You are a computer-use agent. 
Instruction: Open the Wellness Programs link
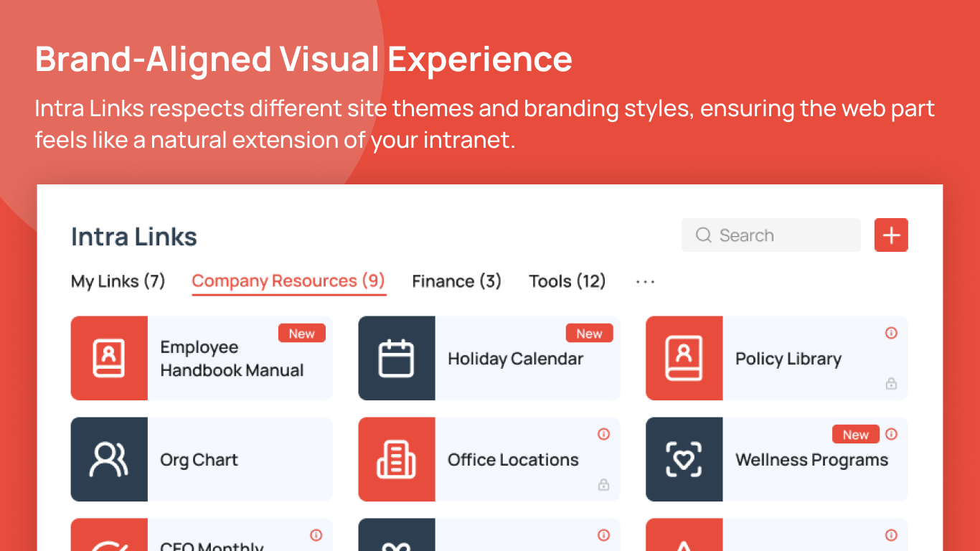point(811,461)
